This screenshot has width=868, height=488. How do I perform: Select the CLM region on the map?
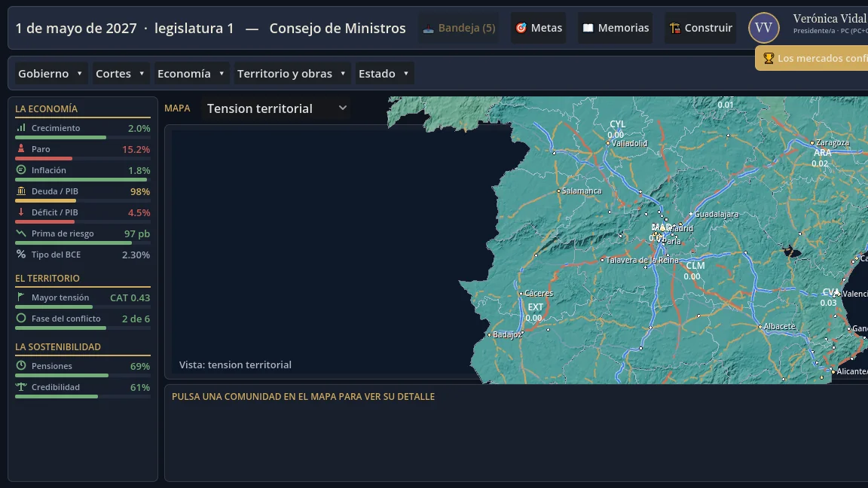point(695,266)
